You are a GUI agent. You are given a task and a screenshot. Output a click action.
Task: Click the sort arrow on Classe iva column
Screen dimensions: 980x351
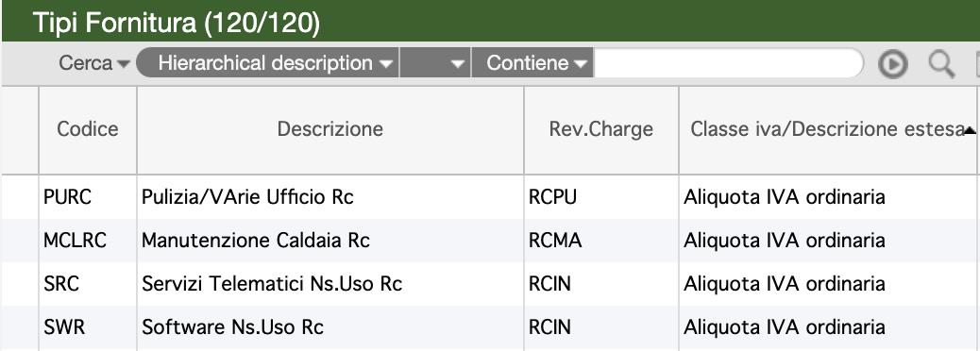pyautogui.click(x=970, y=130)
